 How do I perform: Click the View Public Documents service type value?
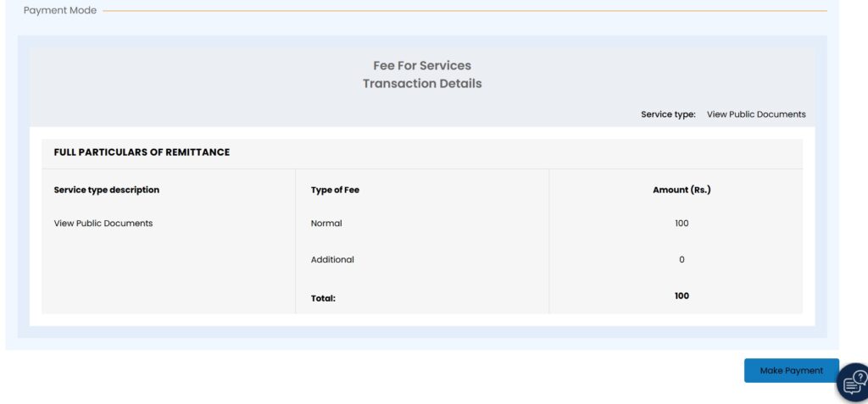(756, 114)
